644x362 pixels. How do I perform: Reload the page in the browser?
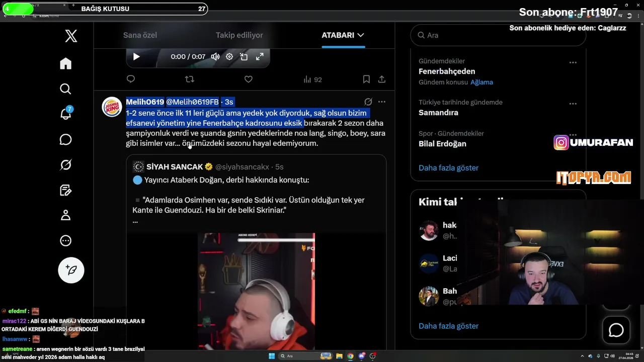point(23,16)
